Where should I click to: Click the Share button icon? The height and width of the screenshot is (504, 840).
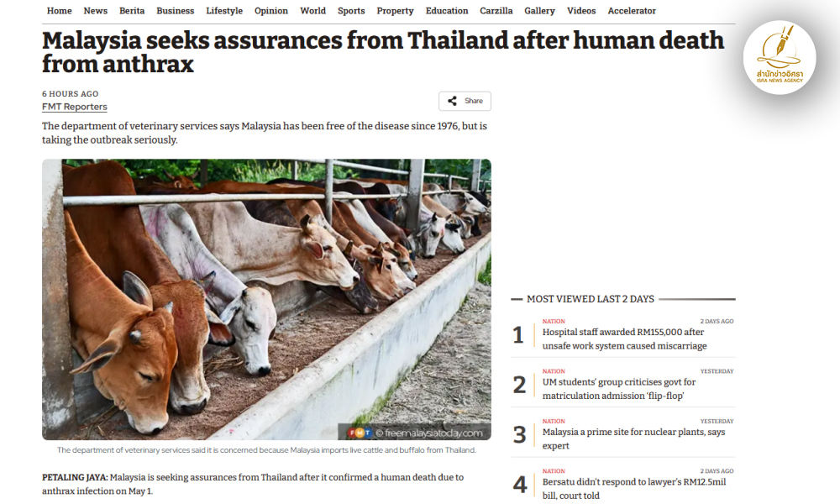click(x=452, y=101)
